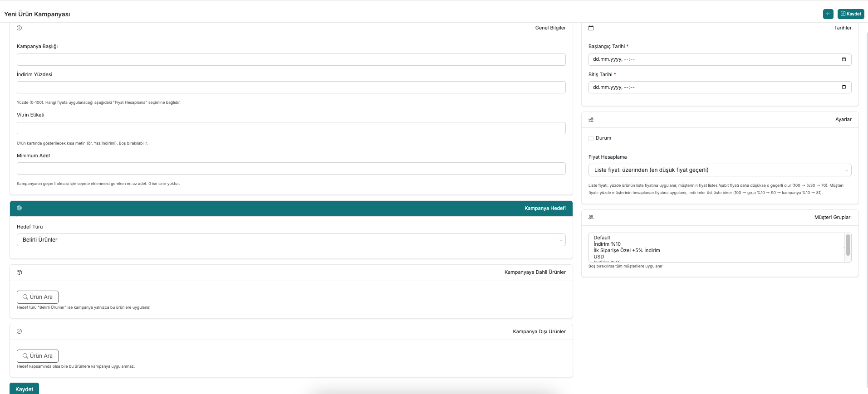This screenshot has height=394, width=868.
Task: Click the Bitiş Tarihi date field
Action: (x=720, y=87)
